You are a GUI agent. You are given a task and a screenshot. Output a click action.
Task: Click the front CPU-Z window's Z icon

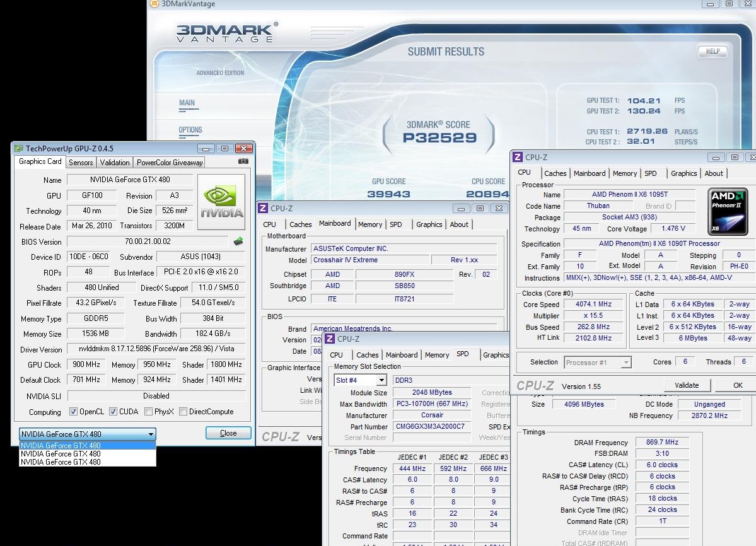click(518, 157)
